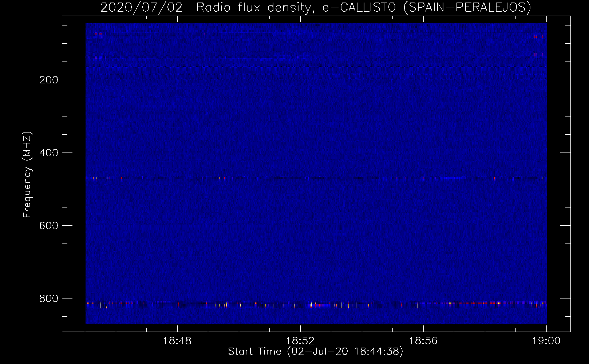Click the plot title mentioning e-CALLISTO
The width and height of the screenshot is (589, 364).
point(316,7)
